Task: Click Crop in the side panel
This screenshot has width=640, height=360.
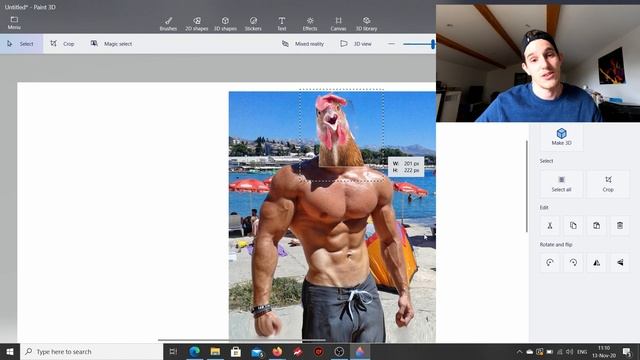Action: [x=608, y=183]
